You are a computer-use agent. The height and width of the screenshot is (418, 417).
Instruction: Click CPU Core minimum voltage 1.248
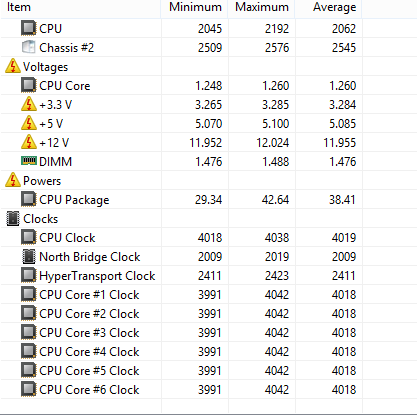pyautogui.click(x=208, y=85)
